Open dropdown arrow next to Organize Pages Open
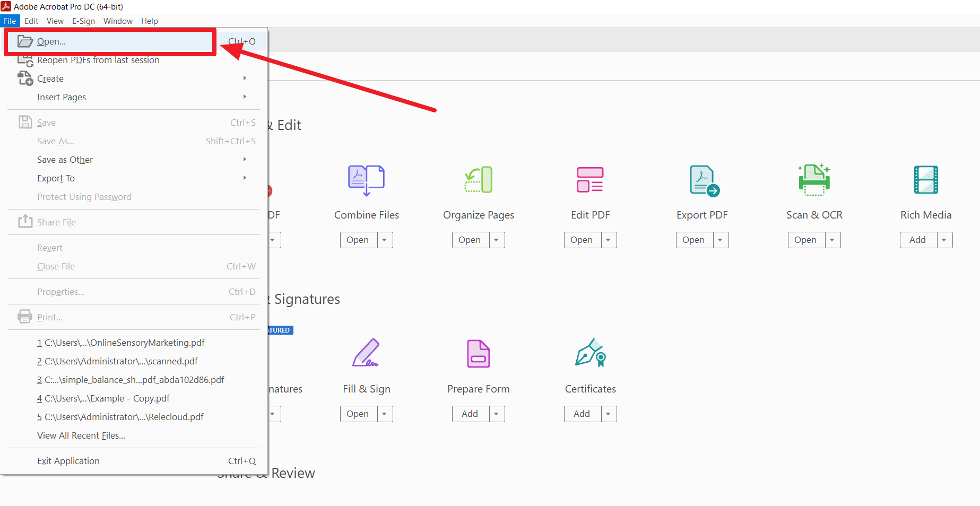 coord(497,240)
